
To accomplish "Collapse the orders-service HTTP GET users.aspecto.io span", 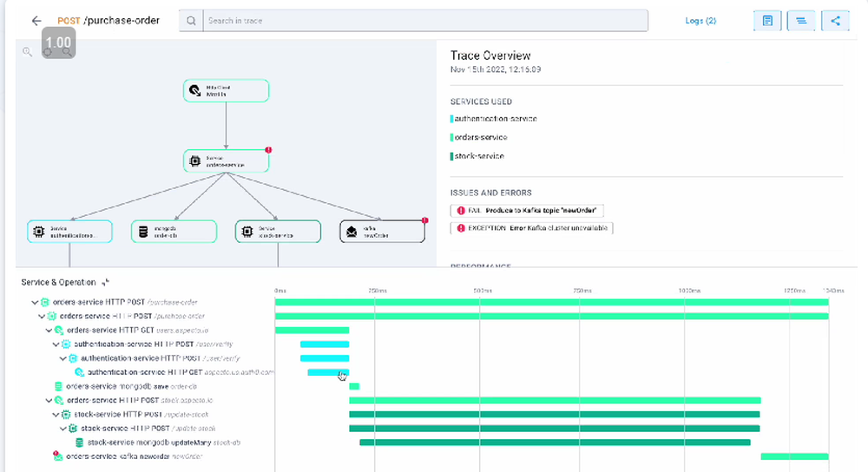I will (x=49, y=331).
